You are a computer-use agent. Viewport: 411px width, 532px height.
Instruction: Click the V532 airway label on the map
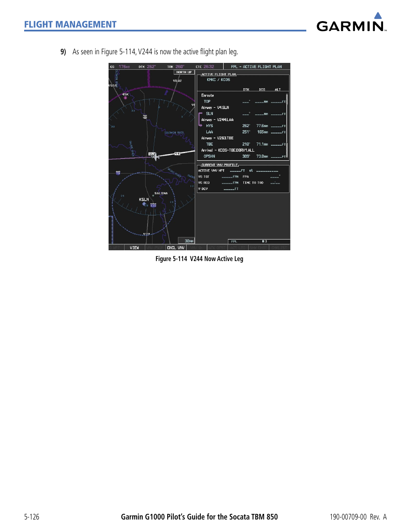coord(177,81)
